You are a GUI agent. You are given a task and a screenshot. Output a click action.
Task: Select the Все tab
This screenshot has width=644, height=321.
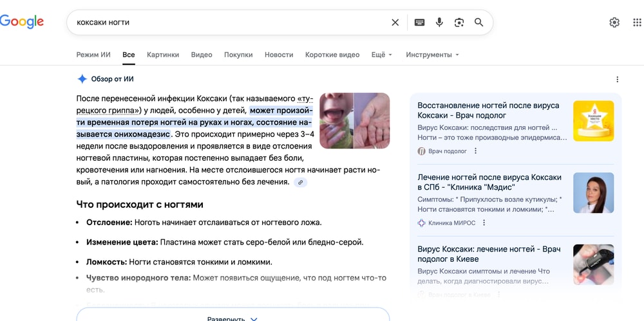(129, 55)
